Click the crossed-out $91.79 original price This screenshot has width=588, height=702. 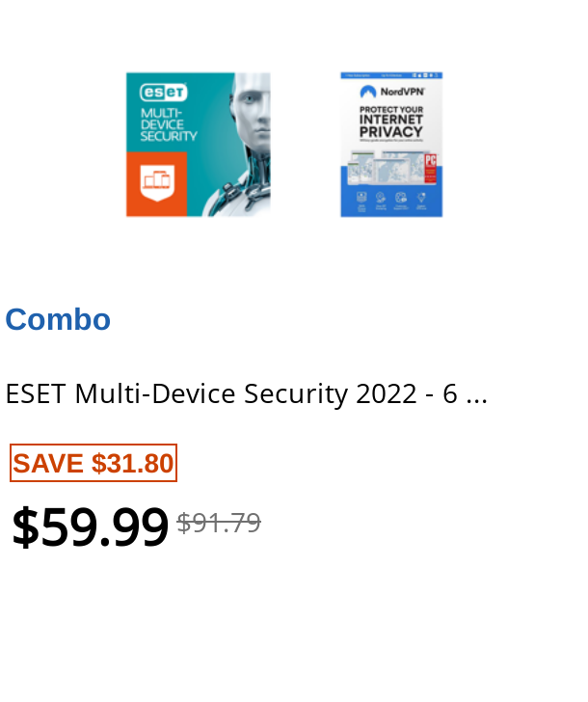pyautogui.click(x=219, y=523)
